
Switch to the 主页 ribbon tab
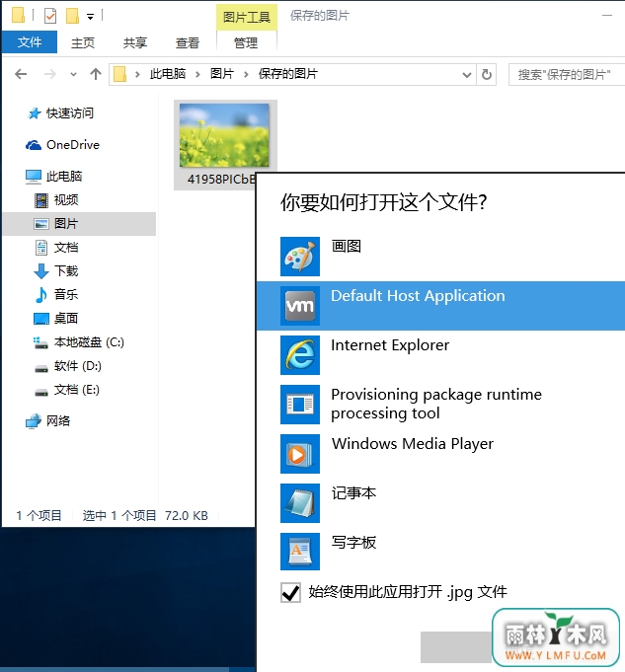tap(82, 42)
